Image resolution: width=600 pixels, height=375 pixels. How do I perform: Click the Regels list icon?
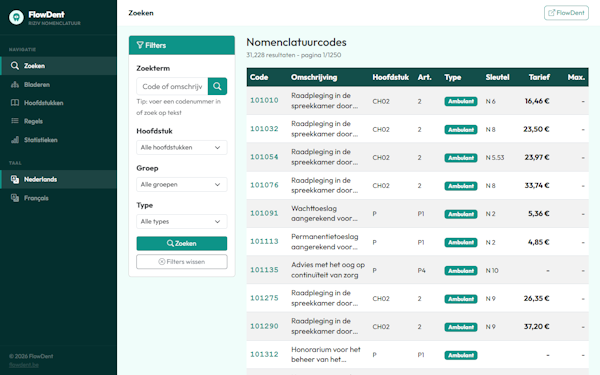[x=15, y=121]
